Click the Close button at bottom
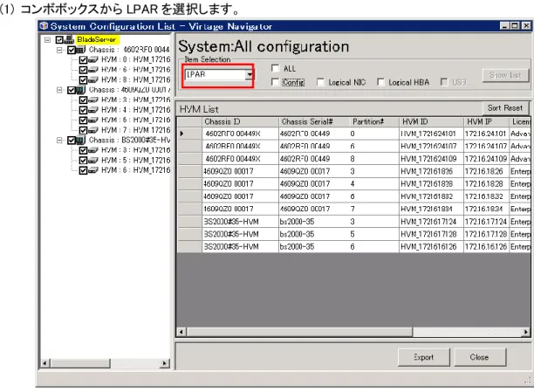 [x=480, y=357]
